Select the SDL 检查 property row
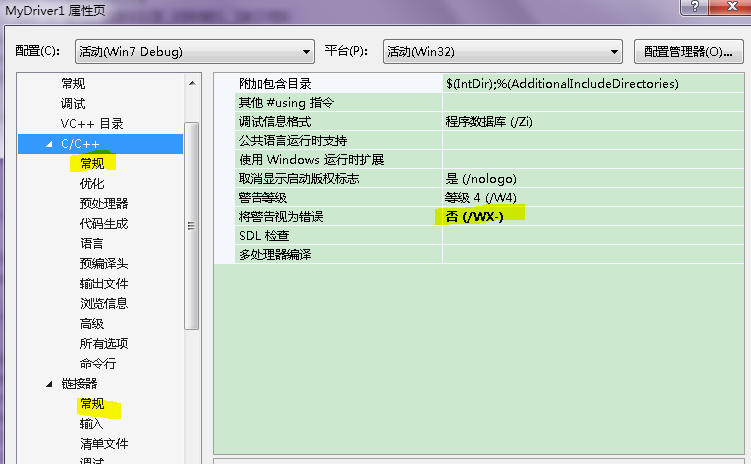The image size is (751, 464). (489, 236)
